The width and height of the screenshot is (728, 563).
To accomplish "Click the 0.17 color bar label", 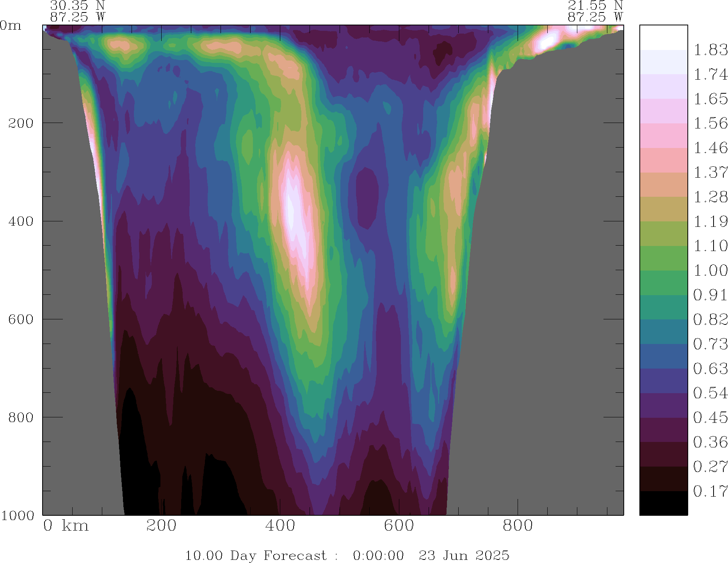I will (710, 491).
